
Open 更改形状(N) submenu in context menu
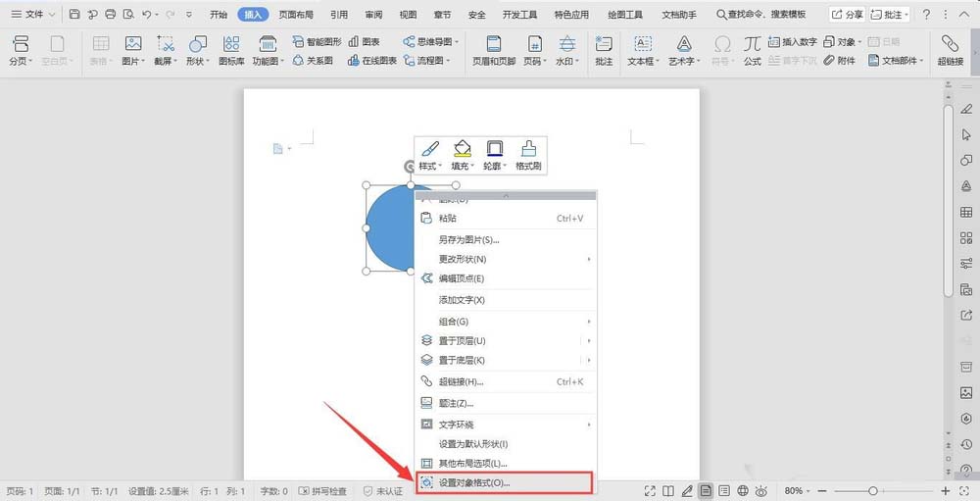(505, 259)
